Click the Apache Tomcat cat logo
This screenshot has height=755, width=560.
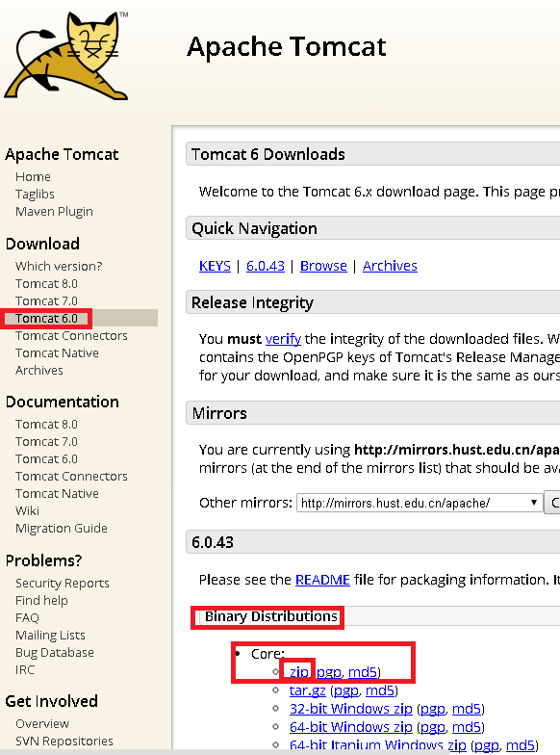point(66,56)
